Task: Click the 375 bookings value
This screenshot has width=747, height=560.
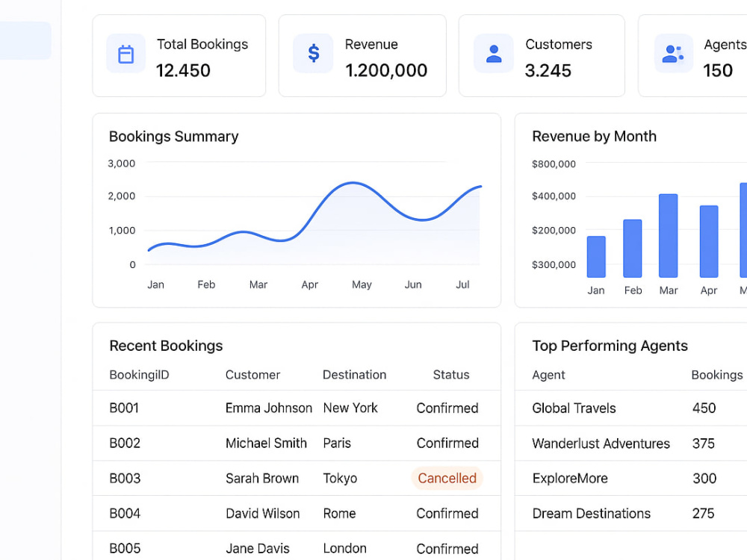Action: pos(703,444)
